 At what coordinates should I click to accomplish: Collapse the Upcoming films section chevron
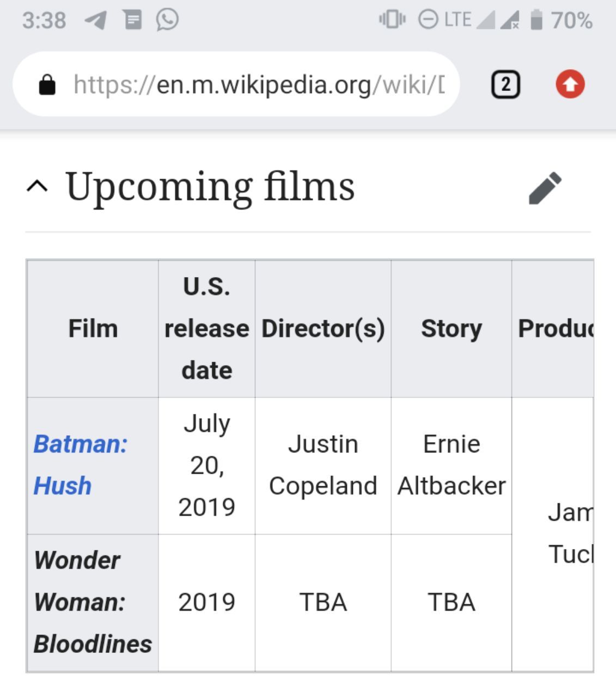click(37, 187)
